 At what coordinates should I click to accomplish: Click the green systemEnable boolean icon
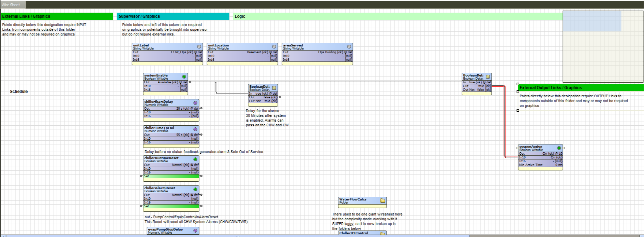pyautogui.click(x=184, y=76)
